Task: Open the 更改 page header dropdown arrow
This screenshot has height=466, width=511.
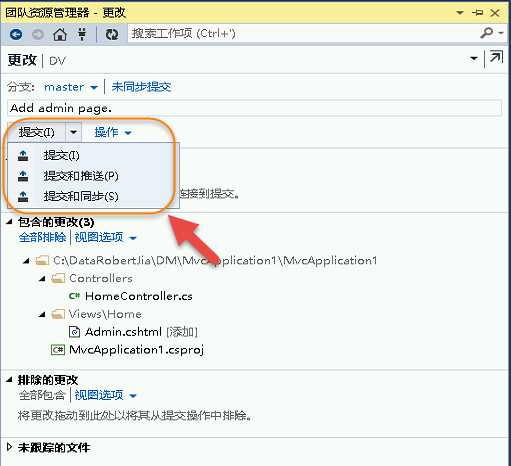Action: coord(474,59)
